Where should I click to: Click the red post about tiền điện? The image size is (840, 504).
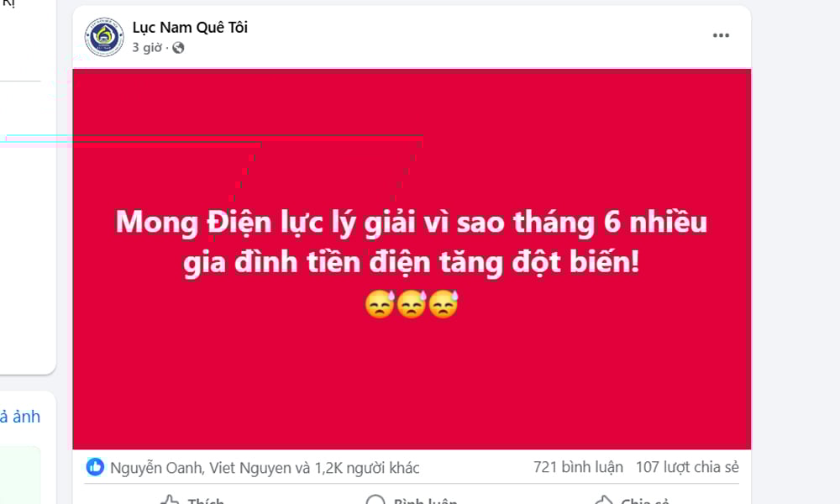[412, 259]
